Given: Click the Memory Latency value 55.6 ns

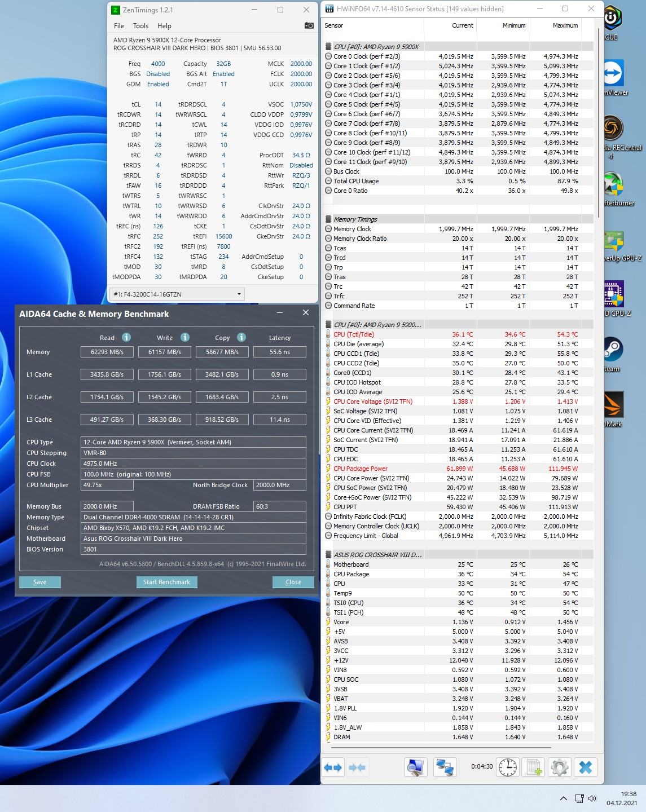Looking at the screenshot, I should (x=280, y=352).
